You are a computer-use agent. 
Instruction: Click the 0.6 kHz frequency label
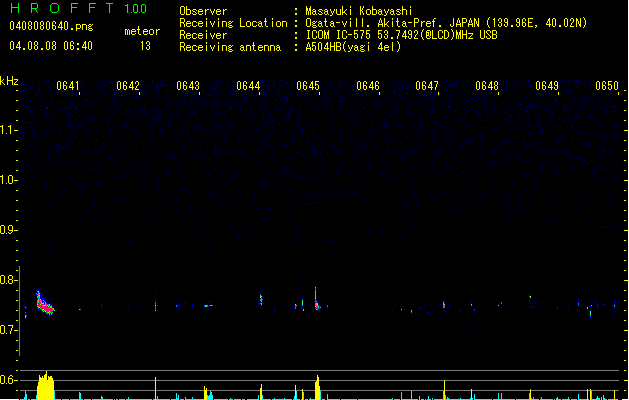coord(8,380)
